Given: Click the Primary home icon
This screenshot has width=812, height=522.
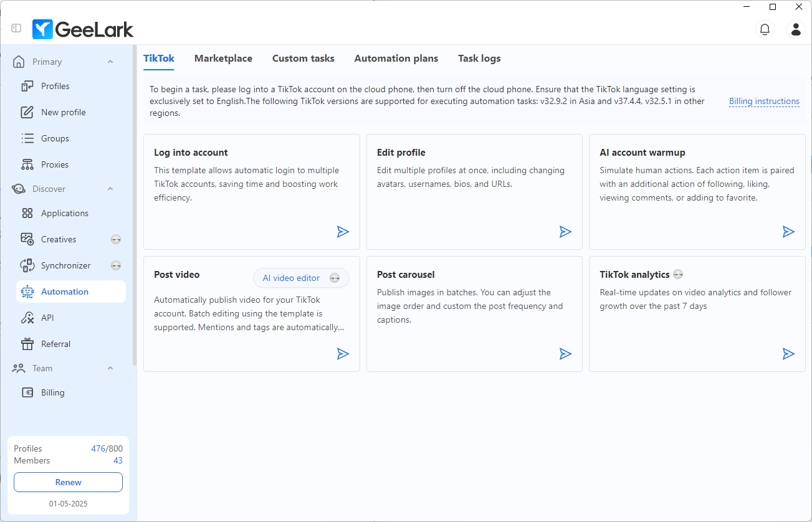Looking at the screenshot, I should click(x=19, y=62).
